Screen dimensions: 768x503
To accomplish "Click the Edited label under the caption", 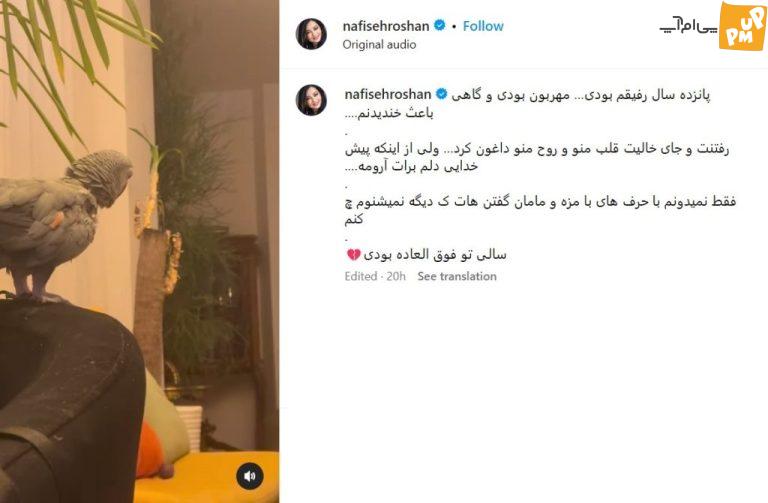I will point(360,276).
